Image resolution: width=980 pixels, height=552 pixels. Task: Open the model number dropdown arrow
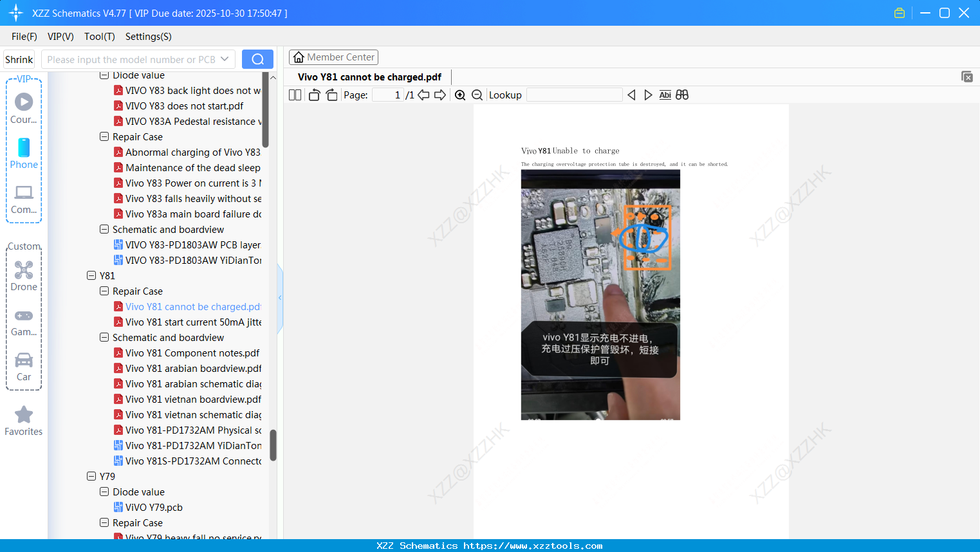tap(225, 59)
